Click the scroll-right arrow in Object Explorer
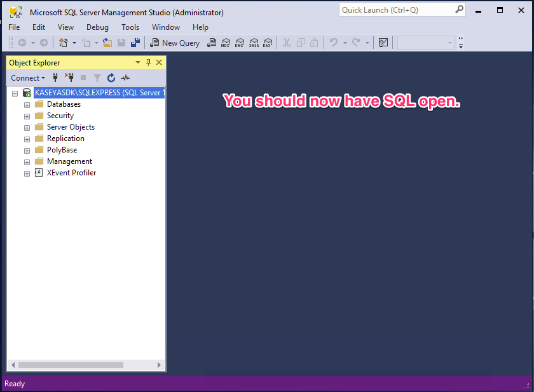The height and width of the screenshot is (392, 534). point(159,365)
